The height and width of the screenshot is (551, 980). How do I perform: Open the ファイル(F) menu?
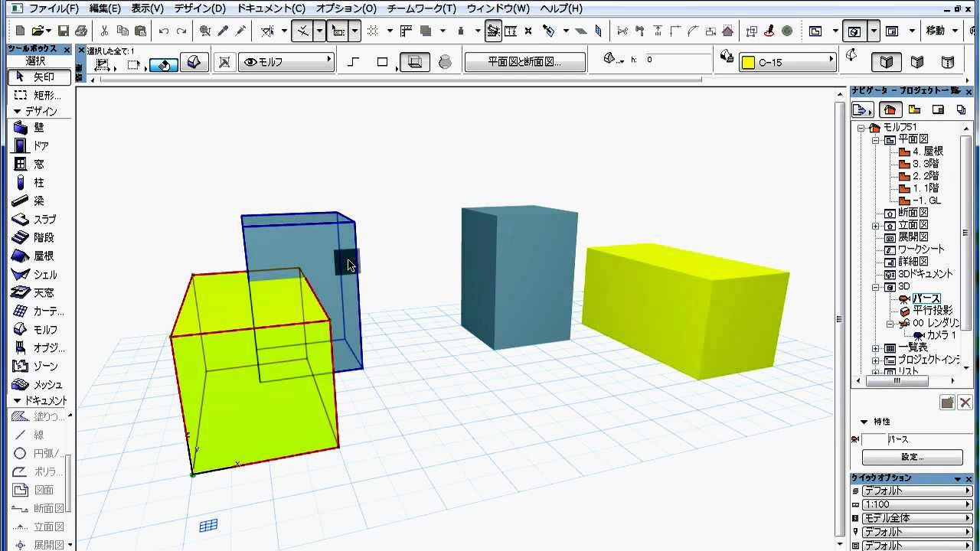[x=54, y=8]
